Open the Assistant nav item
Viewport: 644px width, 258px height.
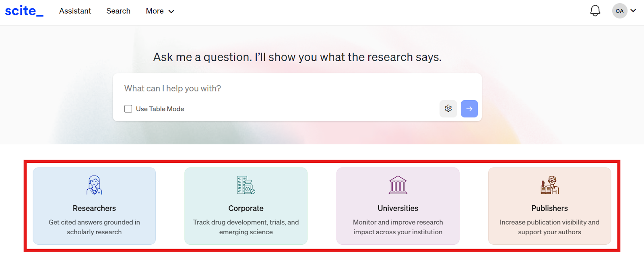click(x=75, y=11)
